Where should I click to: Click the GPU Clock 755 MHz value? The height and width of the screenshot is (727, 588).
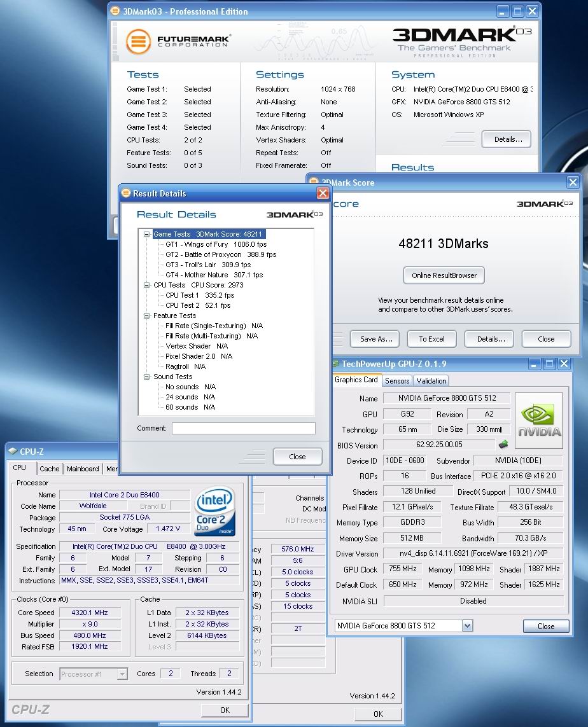(x=403, y=569)
